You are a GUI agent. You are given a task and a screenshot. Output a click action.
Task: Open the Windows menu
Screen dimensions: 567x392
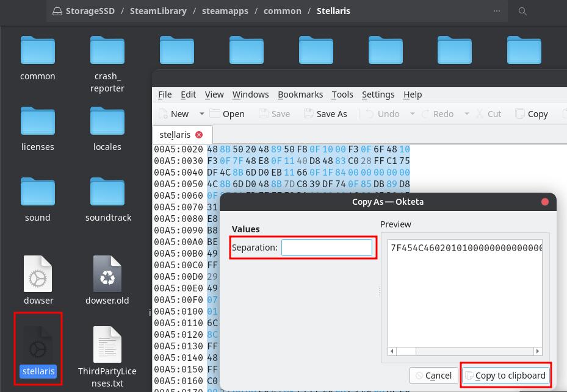pos(251,94)
